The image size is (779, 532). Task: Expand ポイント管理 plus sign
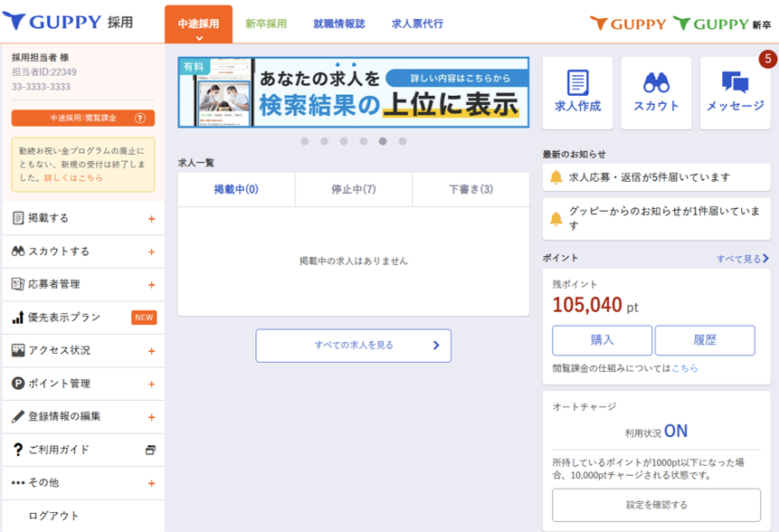pyautogui.click(x=151, y=385)
